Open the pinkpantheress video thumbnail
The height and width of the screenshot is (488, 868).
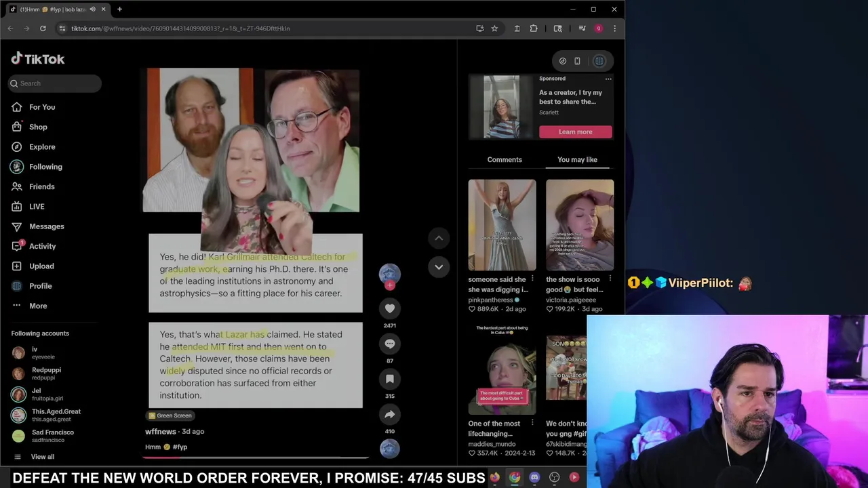tap(502, 225)
